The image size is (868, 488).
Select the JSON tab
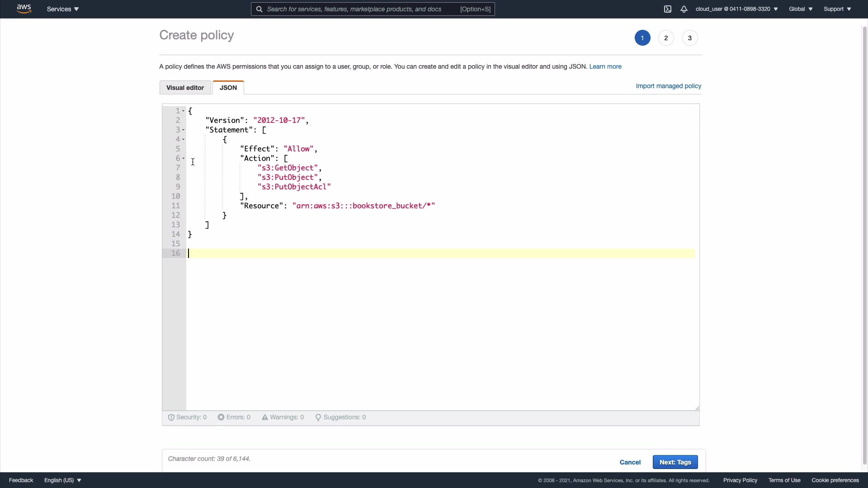click(228, 88)
